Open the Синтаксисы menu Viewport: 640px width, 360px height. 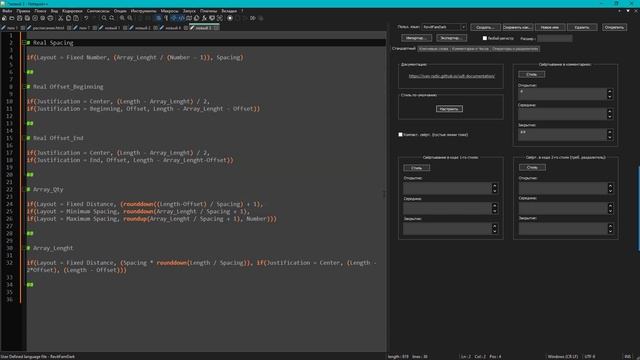coord(98,11)
